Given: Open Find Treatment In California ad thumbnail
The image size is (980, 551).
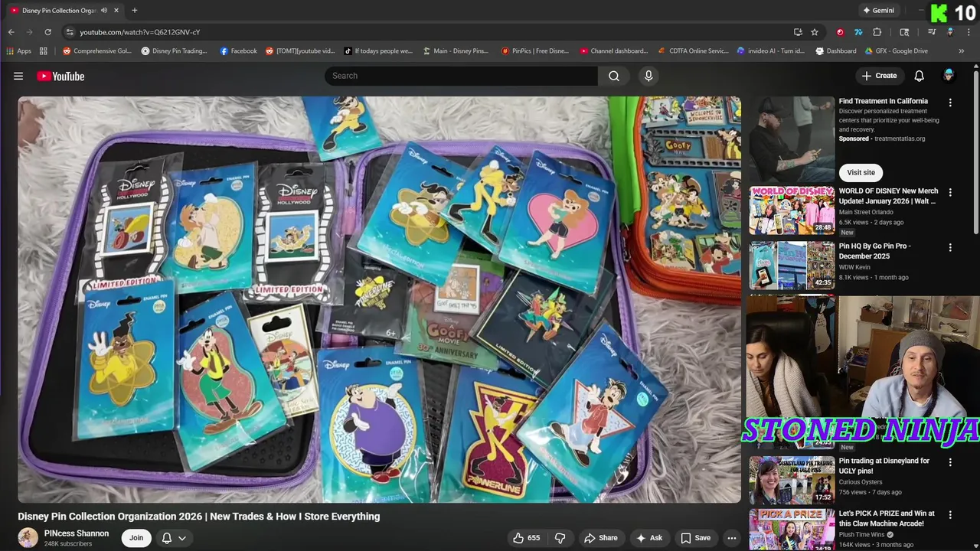Looking at the screenshot, I should 792,139.
